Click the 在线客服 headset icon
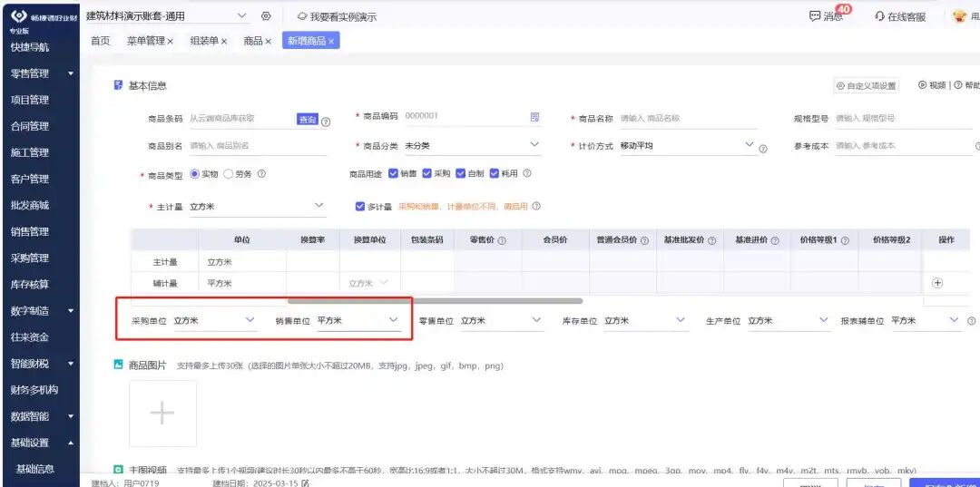This screenshot has width=980, height=487. 880,16
